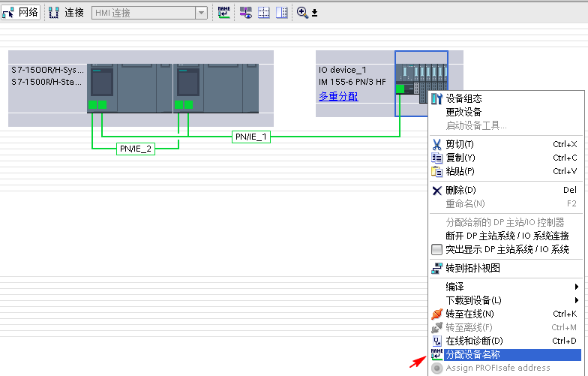Click the 多重分配 link
This screenshot has height=376, width=588.
click(x=338, y=96)
